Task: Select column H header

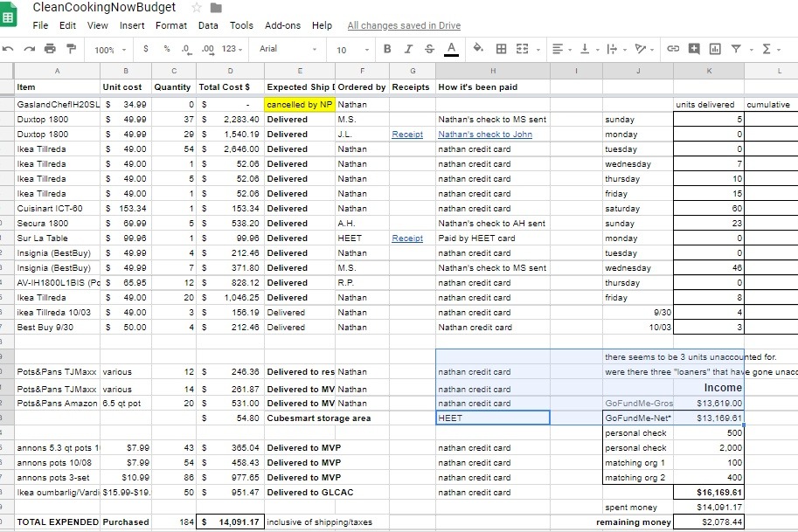Action: pos(493,71)
